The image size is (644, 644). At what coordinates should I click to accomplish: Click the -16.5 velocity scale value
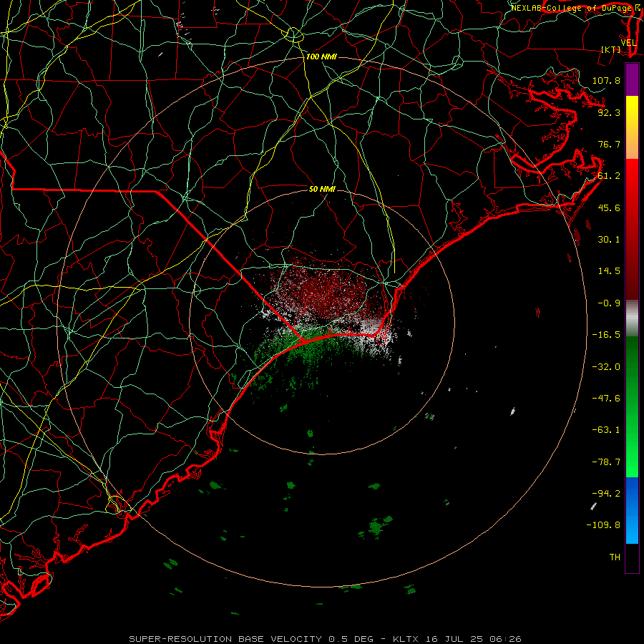(x=606, y=335)
